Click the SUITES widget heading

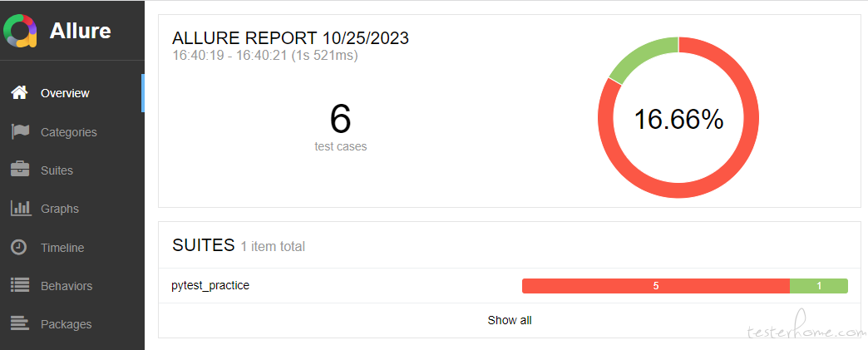203,245
